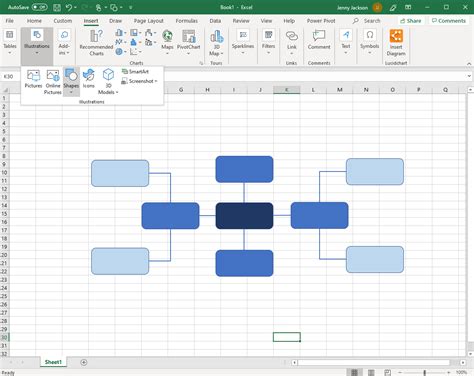The width and height of the screenshot is (474, 376).
Task: Insert a Comment
Action: [x=319, y=40]
